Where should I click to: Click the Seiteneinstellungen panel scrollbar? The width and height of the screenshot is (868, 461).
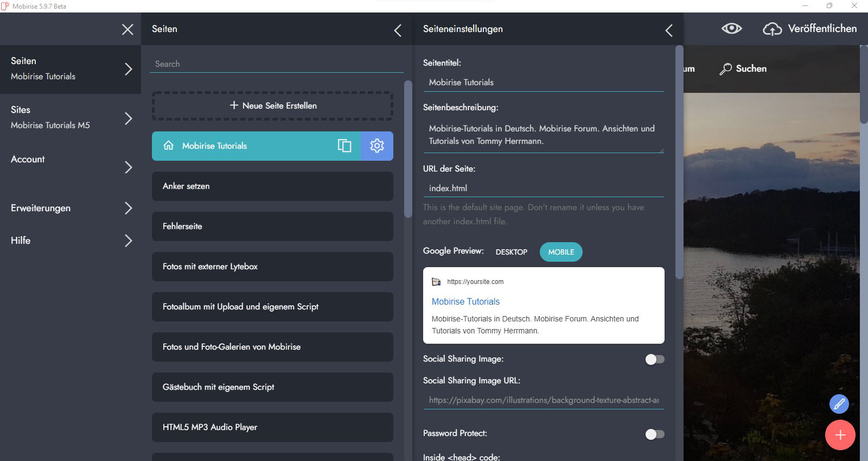679,163
